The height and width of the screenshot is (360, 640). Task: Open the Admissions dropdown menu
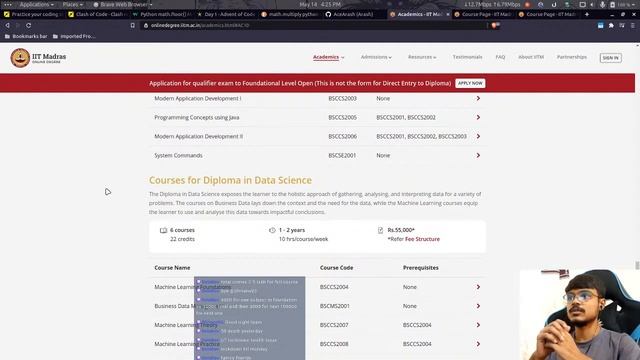tap(376, 57)
